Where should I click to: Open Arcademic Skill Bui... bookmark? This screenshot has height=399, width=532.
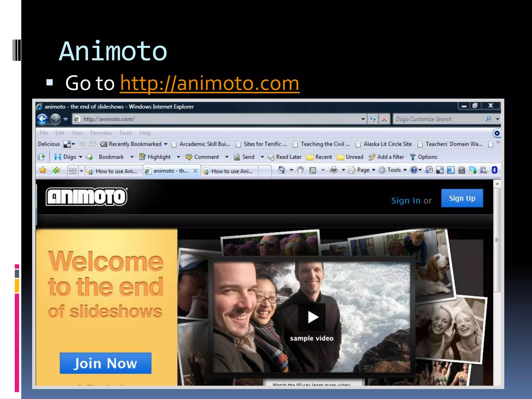[201, 144]
